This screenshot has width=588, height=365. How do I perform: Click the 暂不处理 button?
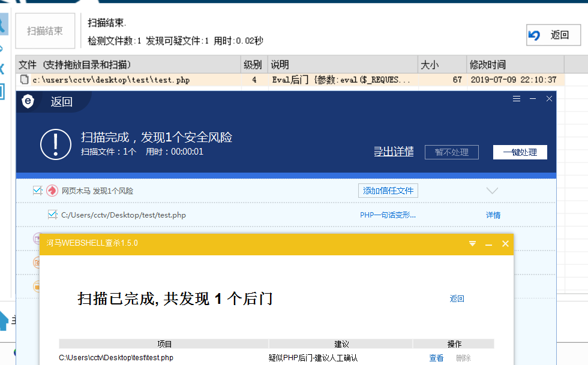pos(451,152)
